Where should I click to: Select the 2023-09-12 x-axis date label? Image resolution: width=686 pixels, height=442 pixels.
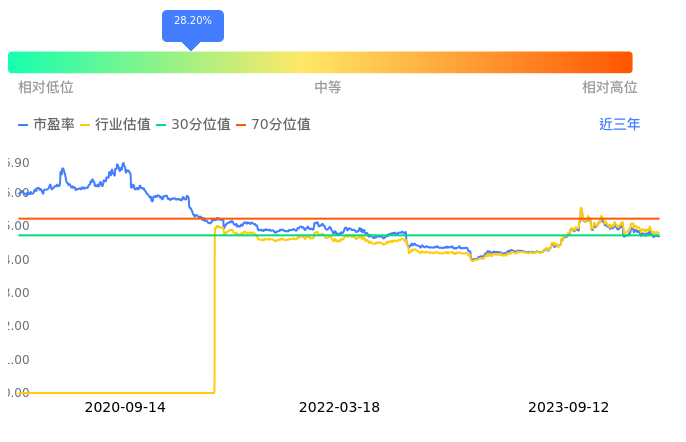click(x=568, y=407)
